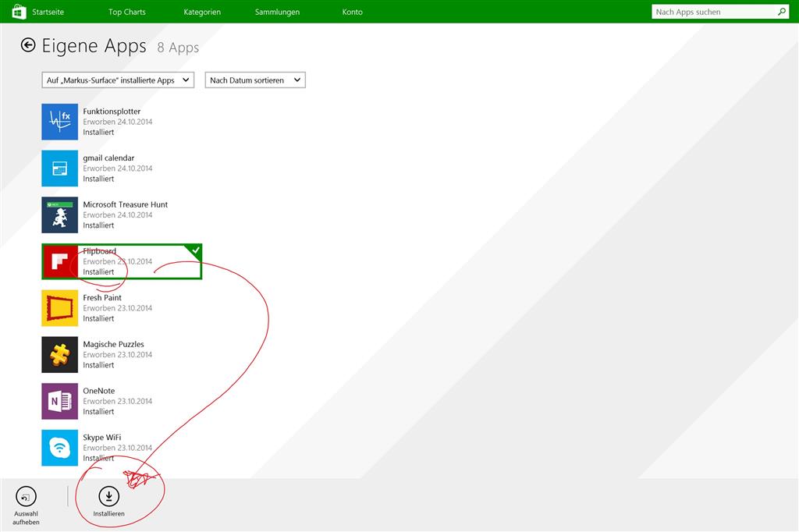This screenshot has width=799, height=532.
Task: Go back with the arrow beside Eigene Apps
Action: coord(28,45)
